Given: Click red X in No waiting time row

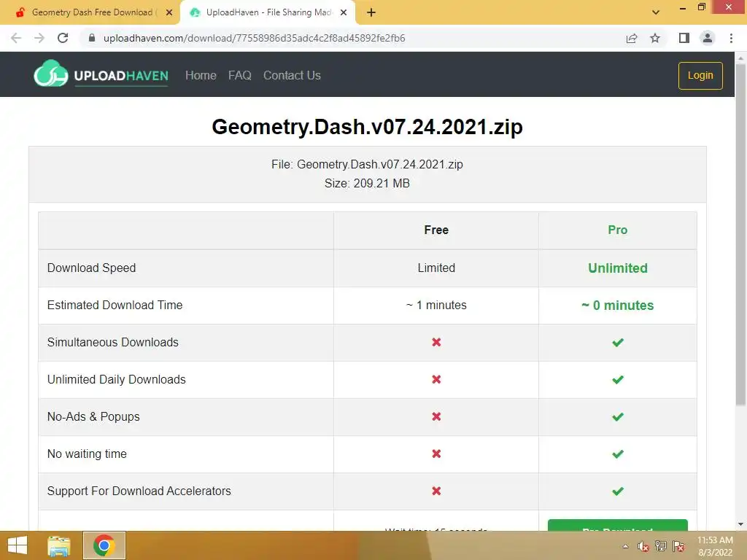Looking at the screenshot, I should pos(436,454).
